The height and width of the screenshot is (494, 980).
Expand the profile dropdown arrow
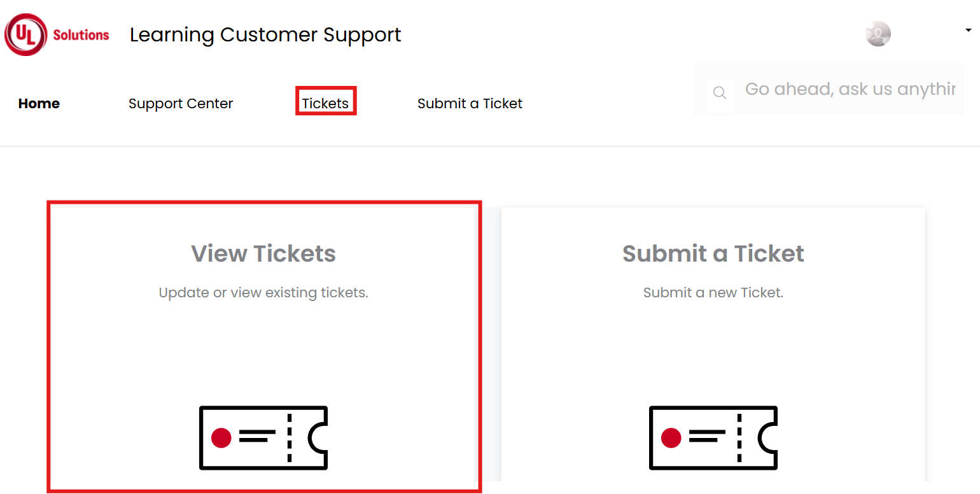[x=969, y=30]
